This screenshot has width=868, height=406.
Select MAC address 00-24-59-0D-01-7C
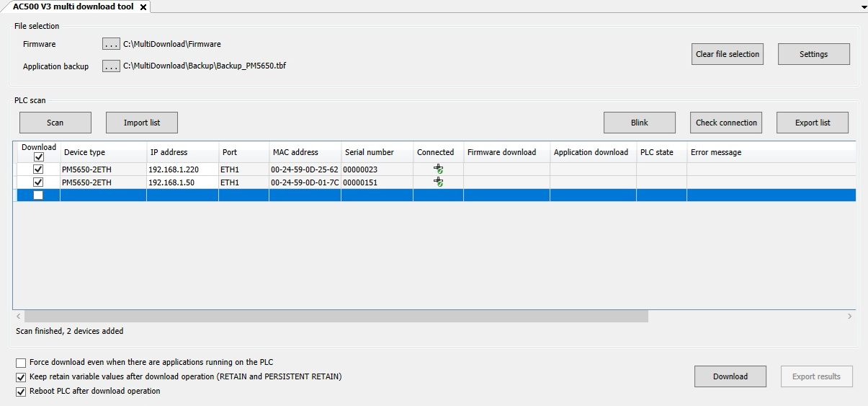[305, 182]
